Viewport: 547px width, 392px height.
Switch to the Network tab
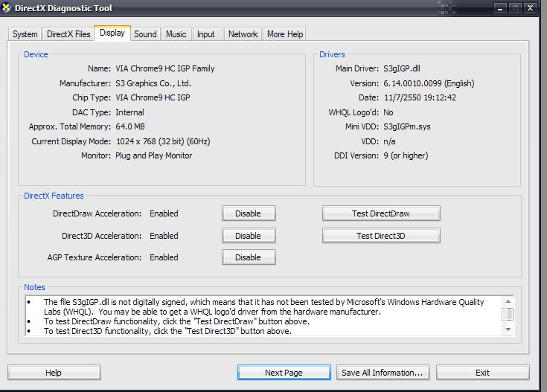[x=243, y=34]
